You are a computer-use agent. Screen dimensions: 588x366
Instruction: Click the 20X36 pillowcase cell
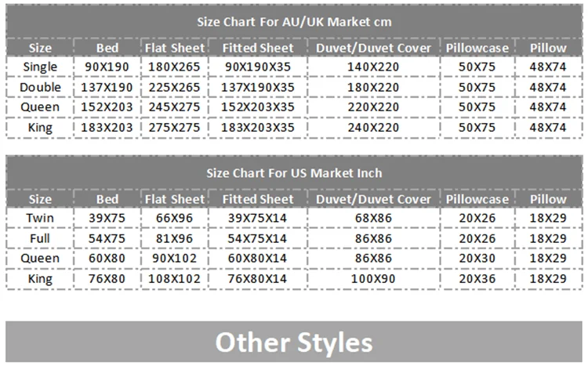[477, 277]
